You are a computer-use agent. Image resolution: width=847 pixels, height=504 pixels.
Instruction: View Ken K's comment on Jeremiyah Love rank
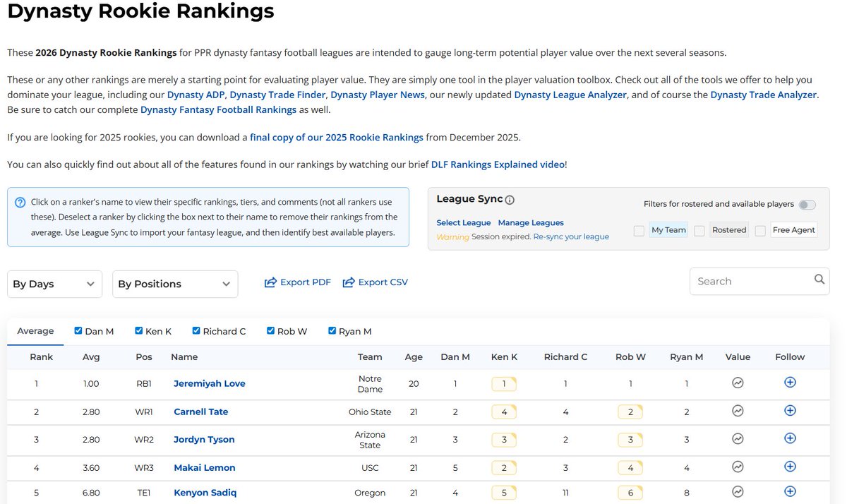(504, 384)
